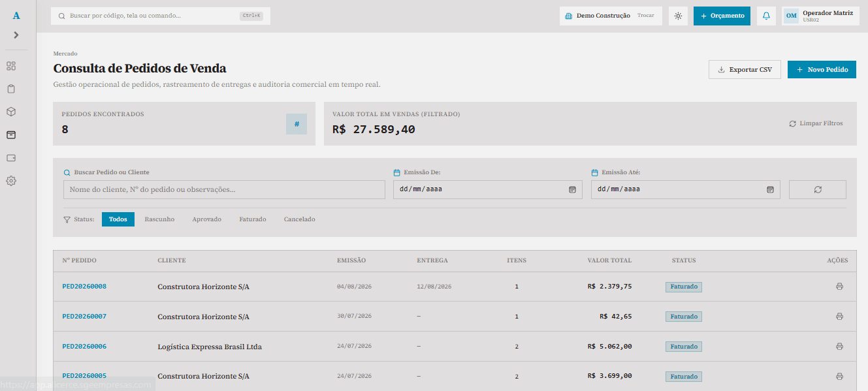
Task: Click the Buscar Pedido ou Cliente input
Action: tap(224, 189)
